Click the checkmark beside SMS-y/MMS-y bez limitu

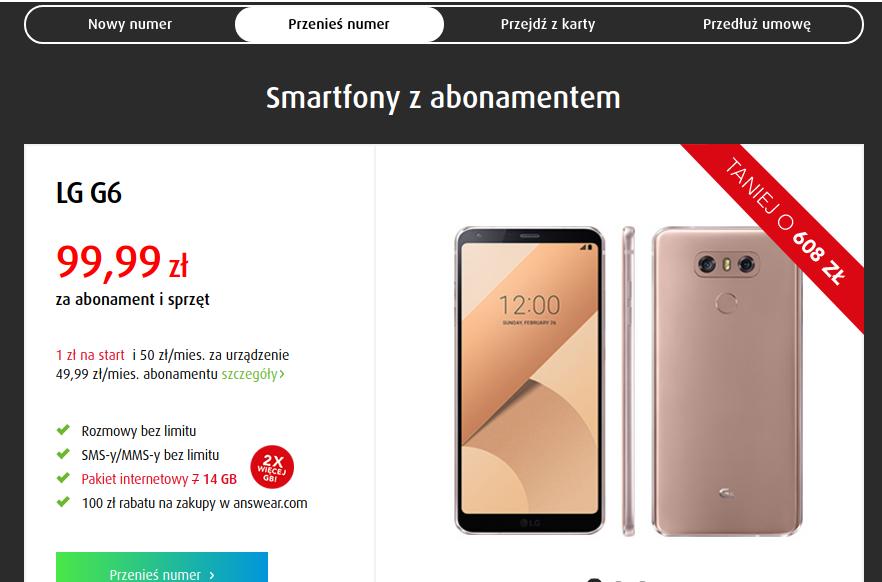(x=63, y=454)
